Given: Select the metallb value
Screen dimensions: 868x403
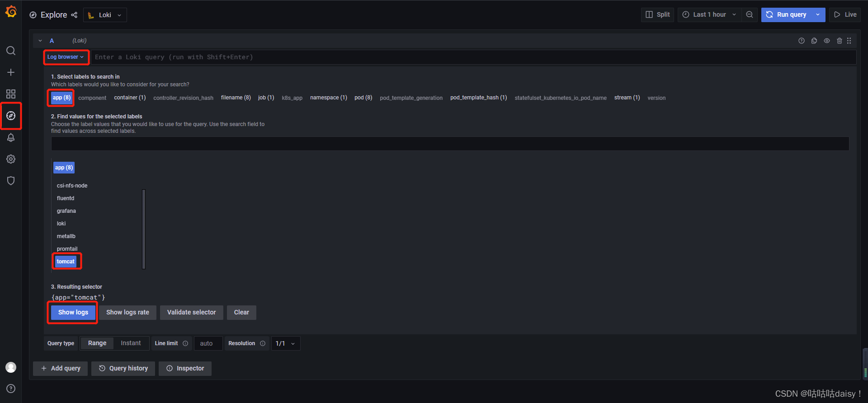Looking at the screenshot, I should pyautogui.click(x=66, y=236).
